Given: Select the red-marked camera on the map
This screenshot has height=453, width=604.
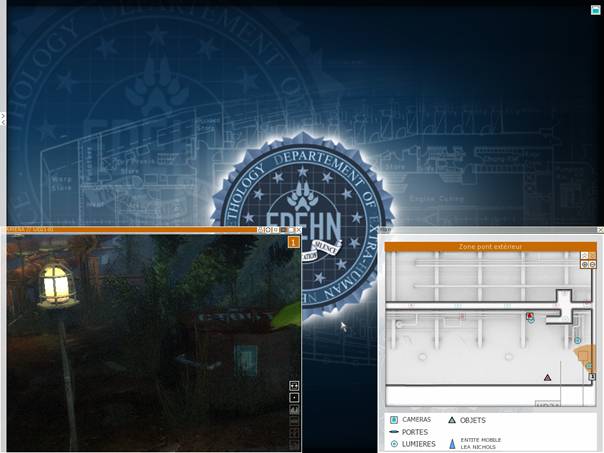Looking at the screenshot, I should coord(530,316).
